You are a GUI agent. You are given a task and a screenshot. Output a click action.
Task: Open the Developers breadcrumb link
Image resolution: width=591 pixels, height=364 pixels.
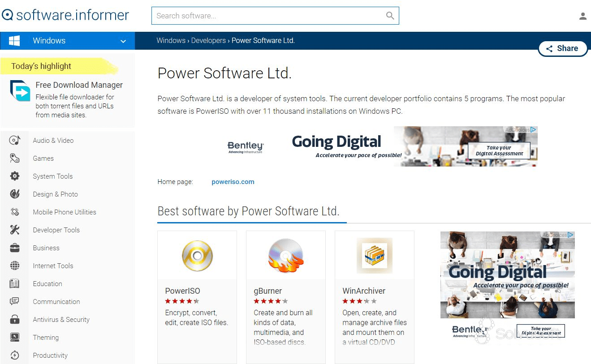[x=208, y=41]
